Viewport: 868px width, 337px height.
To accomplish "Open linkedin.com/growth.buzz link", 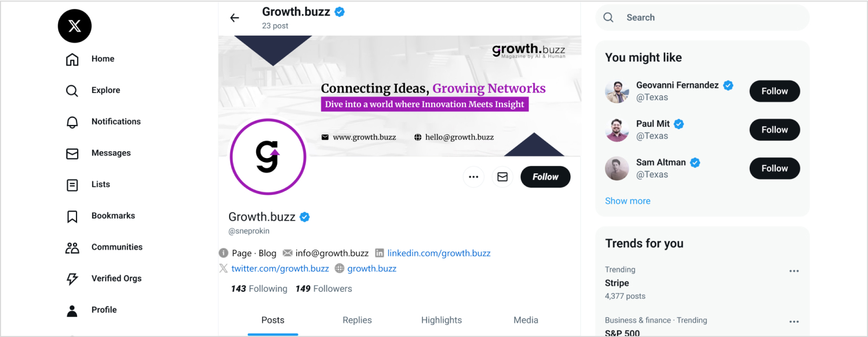I will point(439,253).
